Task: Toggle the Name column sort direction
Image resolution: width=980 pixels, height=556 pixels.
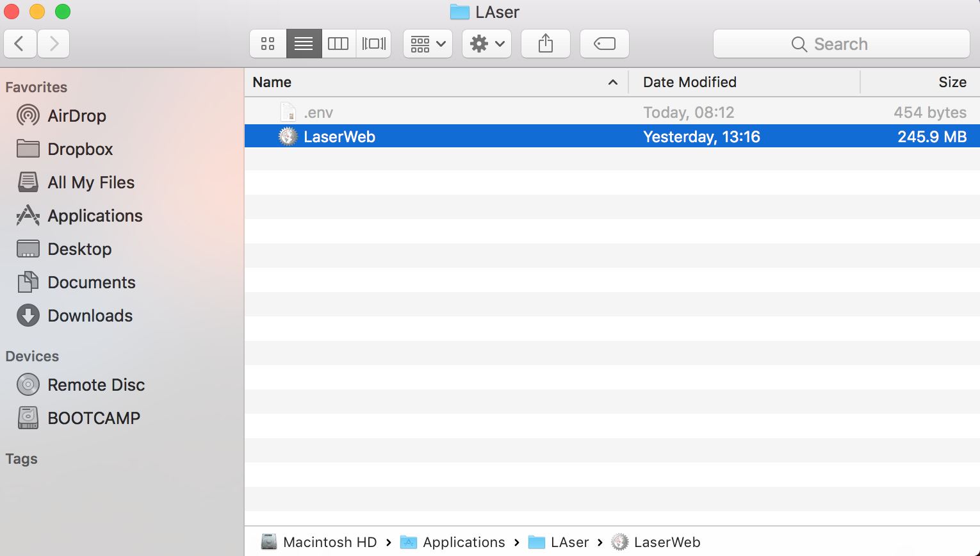Action: pyautogui.click(x=612, y=82)
